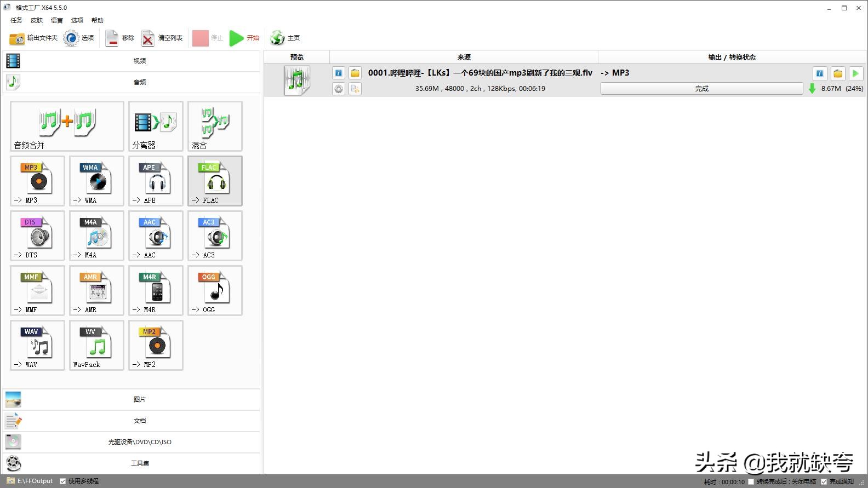The image size is (868, 488).
Task: Choose the M4R ringtone format
Action: tap(156, 290)
